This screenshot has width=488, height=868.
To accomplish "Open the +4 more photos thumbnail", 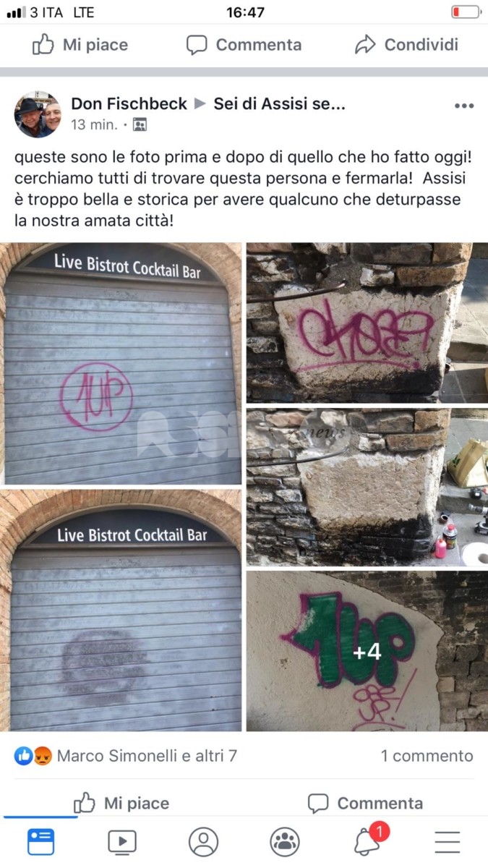I will [x=367, y=651].
